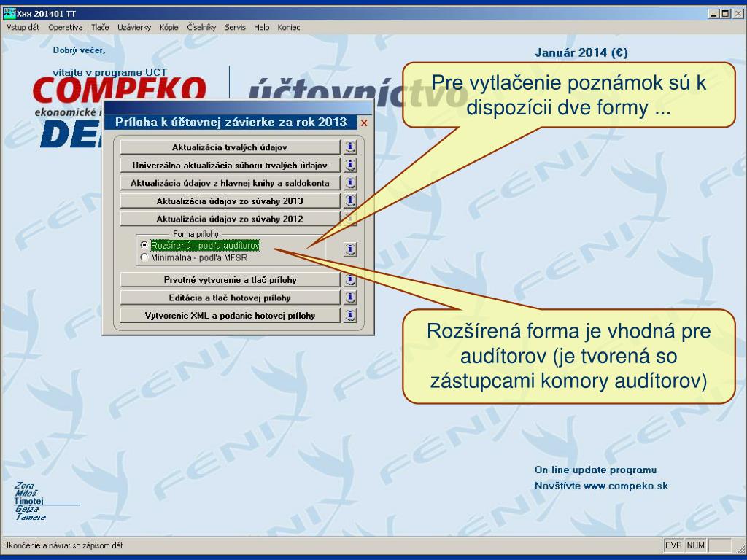Click the name Miloš in the list
This screenshot has width=747, height=560.
tap(26, 494)
